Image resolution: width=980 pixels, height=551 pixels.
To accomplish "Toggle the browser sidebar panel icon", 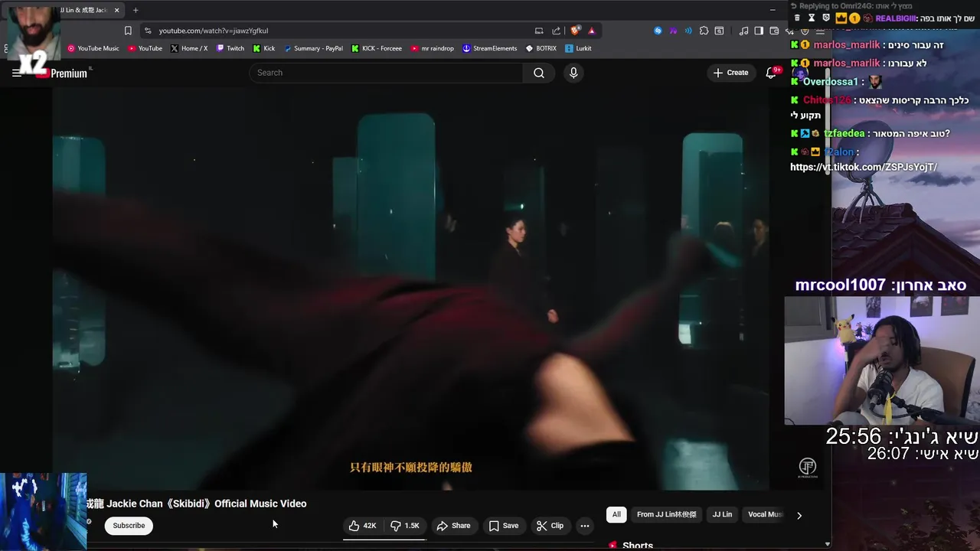I will (x=759, y=31).
